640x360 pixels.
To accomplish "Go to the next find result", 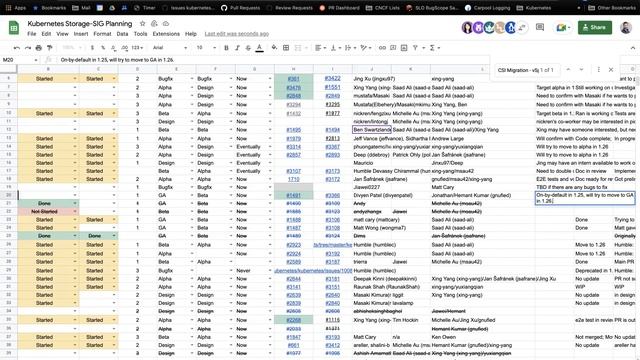I will tap(581, 70).
